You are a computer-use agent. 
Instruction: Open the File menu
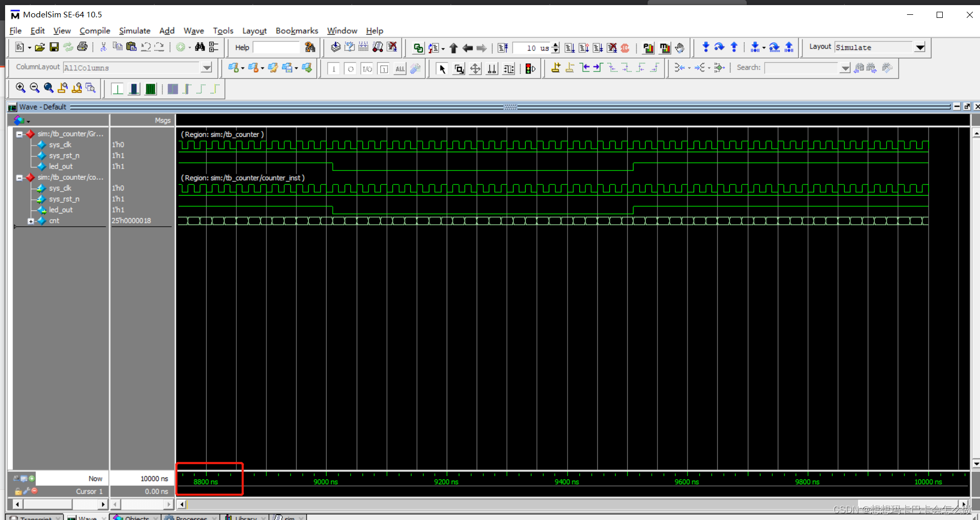click(x=15, y=31)
